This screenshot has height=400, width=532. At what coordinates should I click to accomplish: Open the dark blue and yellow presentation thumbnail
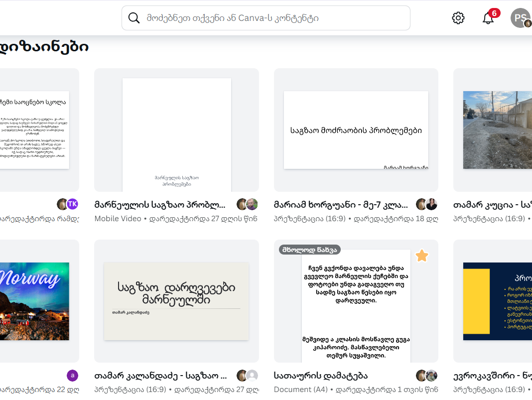(x=493, y=301)
